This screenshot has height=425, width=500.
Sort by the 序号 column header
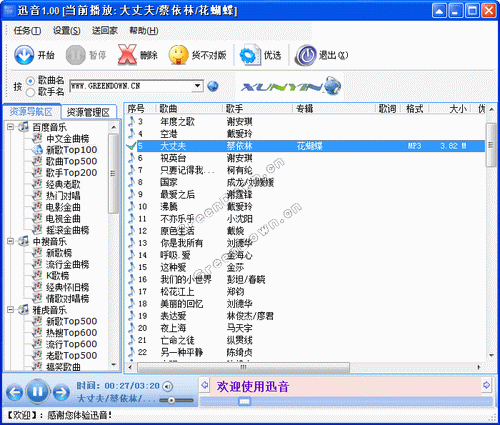click(140, 108)
